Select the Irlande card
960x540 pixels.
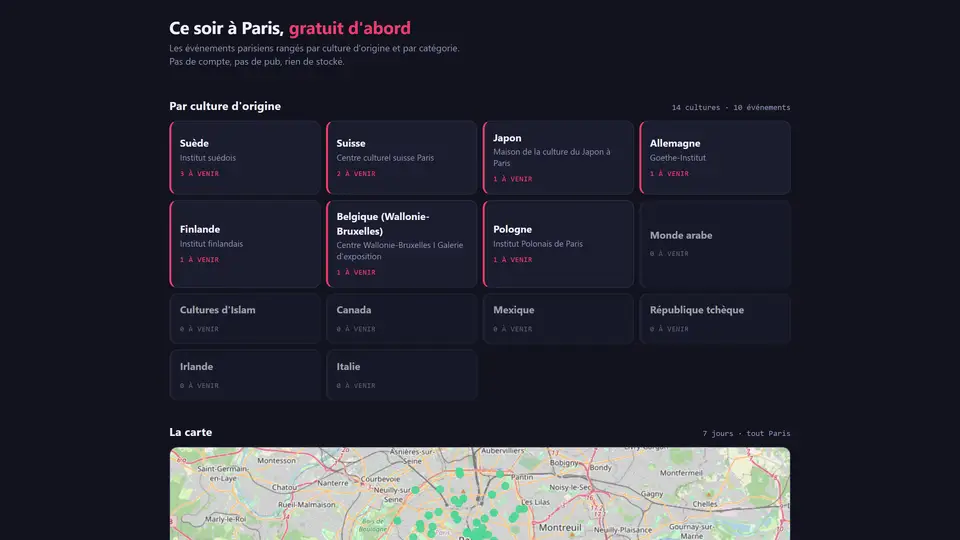(x=245, y=375)
